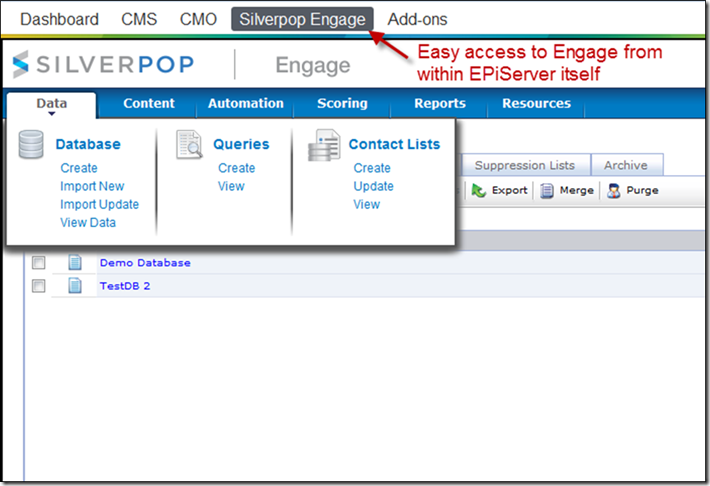Click the Silverpop logo icon
The width and height of the screenshot is (710, 486).
point(21,64)
